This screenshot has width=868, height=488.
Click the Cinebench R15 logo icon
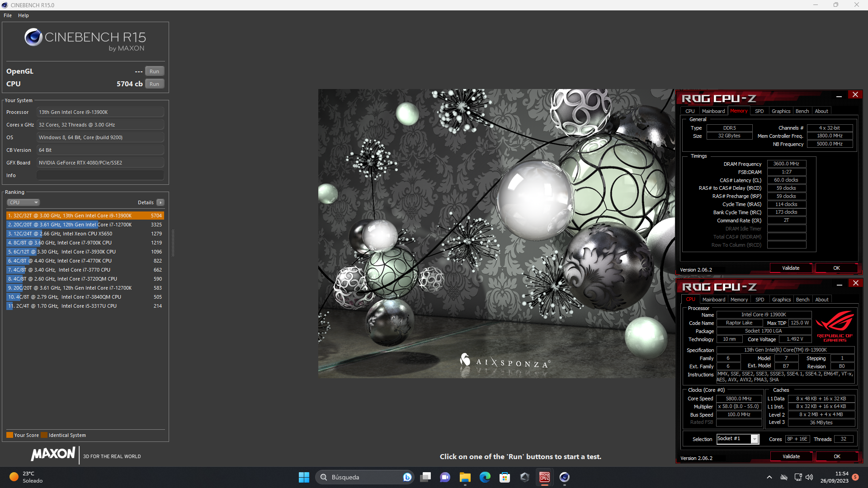[33, 37]
